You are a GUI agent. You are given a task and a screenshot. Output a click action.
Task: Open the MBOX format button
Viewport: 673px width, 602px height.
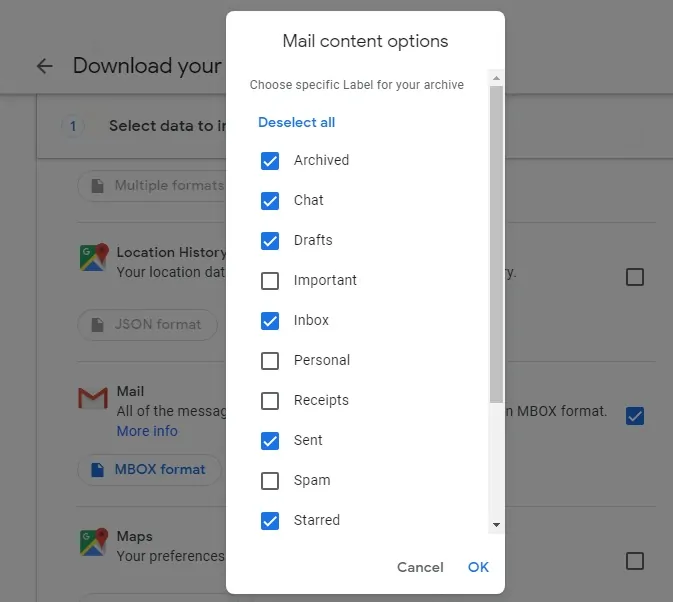pos(149,470)
